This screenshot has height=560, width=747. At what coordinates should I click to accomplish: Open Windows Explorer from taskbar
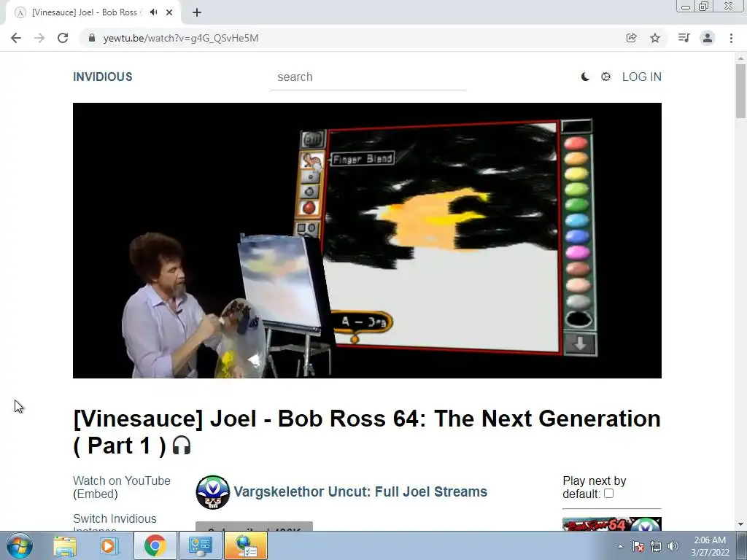tap(65, 545)
